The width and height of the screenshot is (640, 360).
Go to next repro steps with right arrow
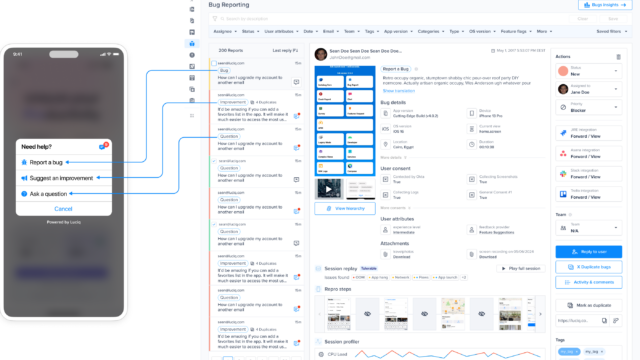coord(540,314)
